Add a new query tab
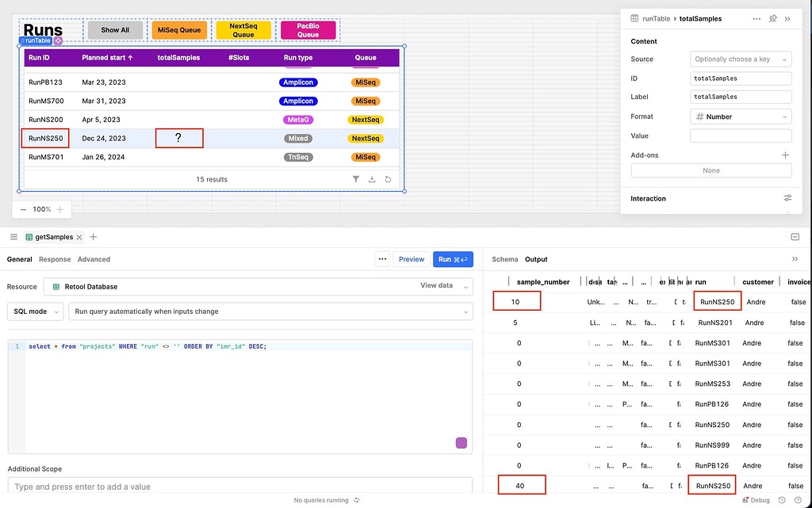 click(x=94, y=237)
